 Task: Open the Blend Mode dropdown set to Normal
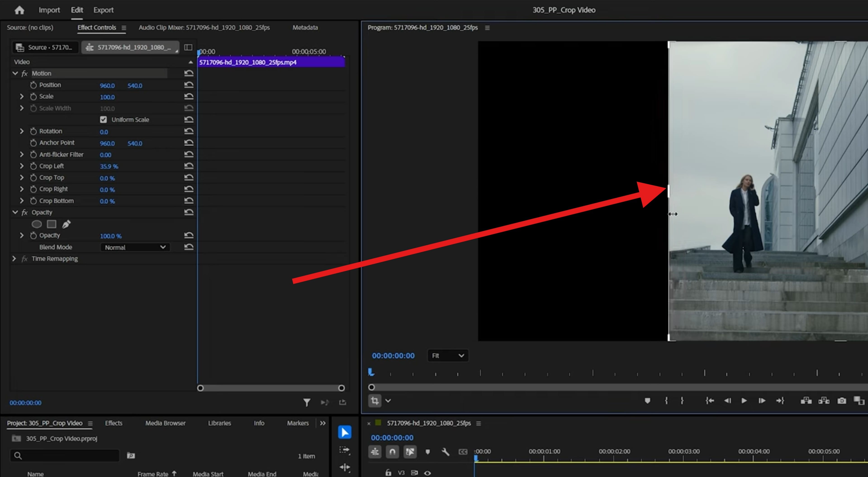[x=135, y=247]
